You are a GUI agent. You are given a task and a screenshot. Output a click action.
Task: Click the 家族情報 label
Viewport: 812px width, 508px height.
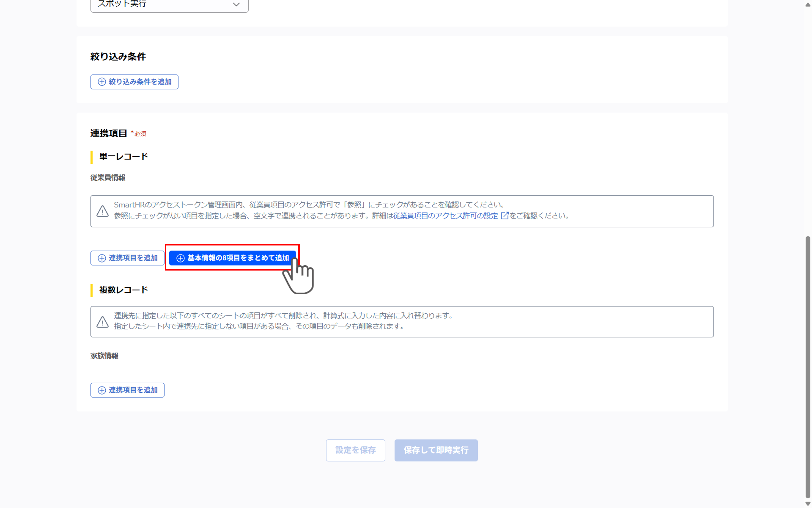click(104, 356)
